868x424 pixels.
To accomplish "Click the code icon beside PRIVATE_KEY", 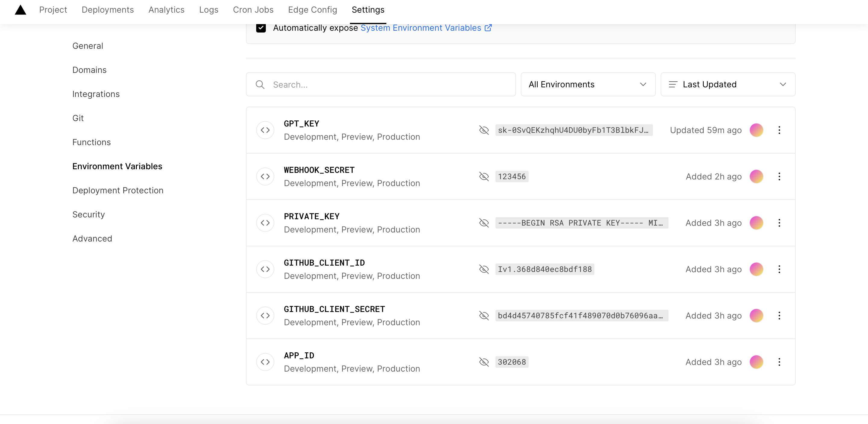I will coord(265,223).
